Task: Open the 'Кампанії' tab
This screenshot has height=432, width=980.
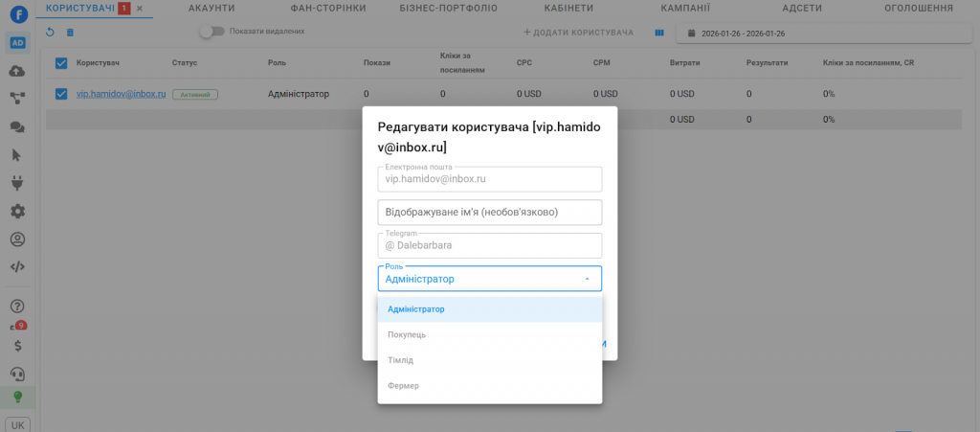Action: (685, 8)
